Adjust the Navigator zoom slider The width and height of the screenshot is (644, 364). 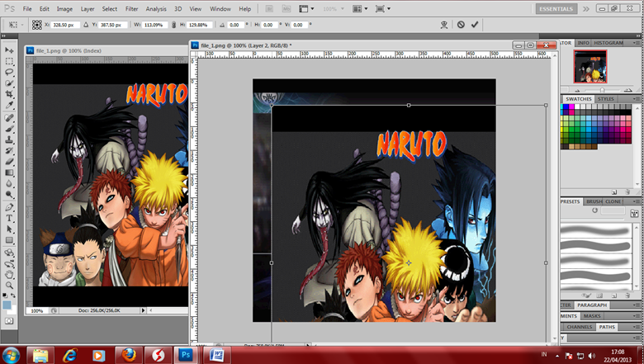602,90
